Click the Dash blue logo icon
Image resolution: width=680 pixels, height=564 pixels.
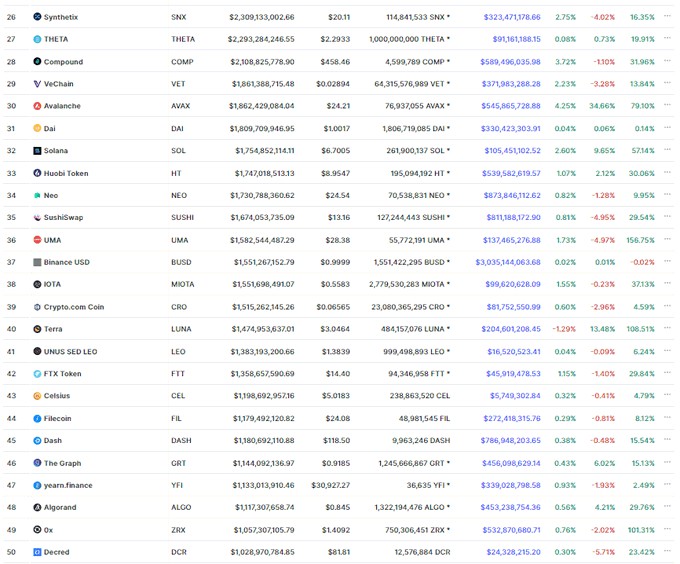click(x=37, y=440)
